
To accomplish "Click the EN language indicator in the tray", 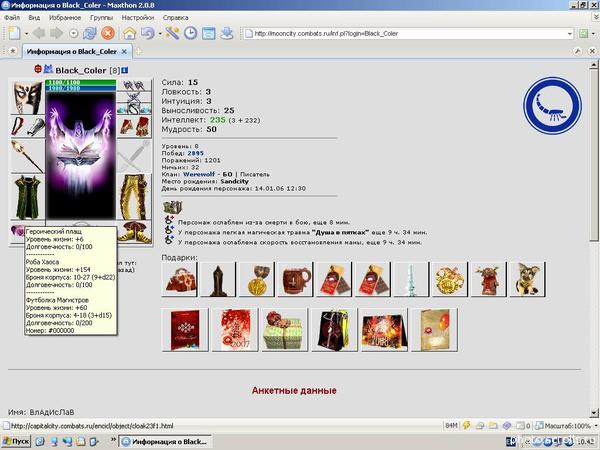I will pyautogui.click(x=511, y=442).
